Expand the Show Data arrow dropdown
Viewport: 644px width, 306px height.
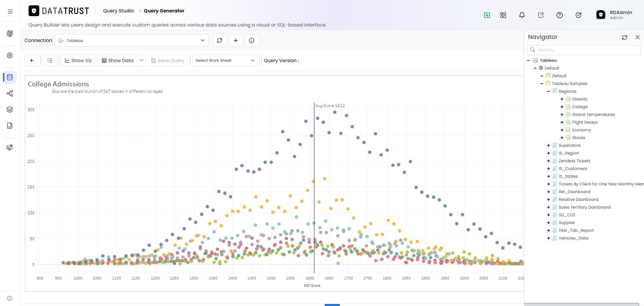142,60
